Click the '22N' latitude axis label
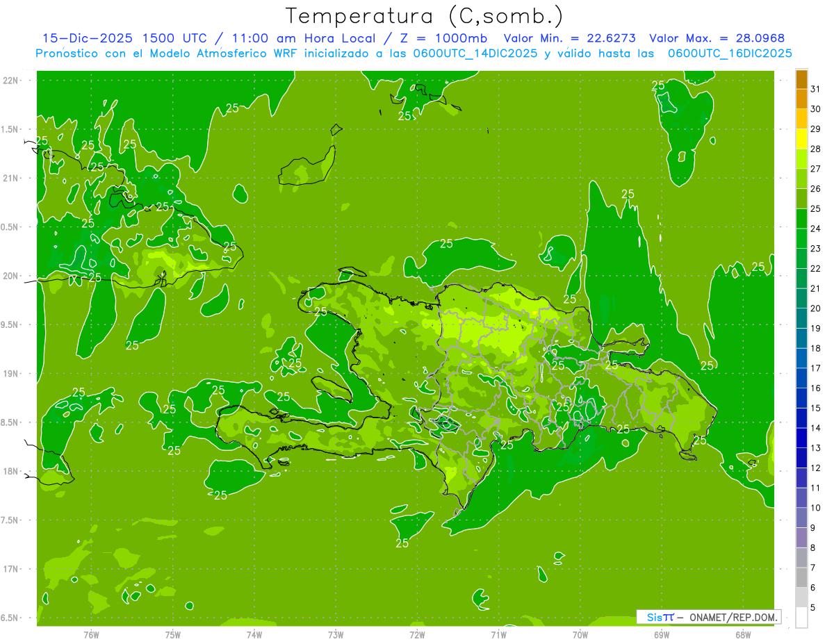This screenshot has height=644, width=834. tap(10, 81)
